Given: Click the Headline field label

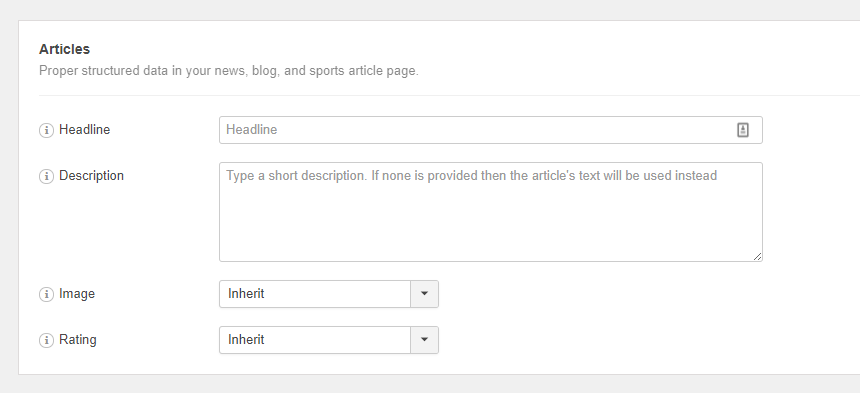Looking at the screenshot, I should pos(84,130).
